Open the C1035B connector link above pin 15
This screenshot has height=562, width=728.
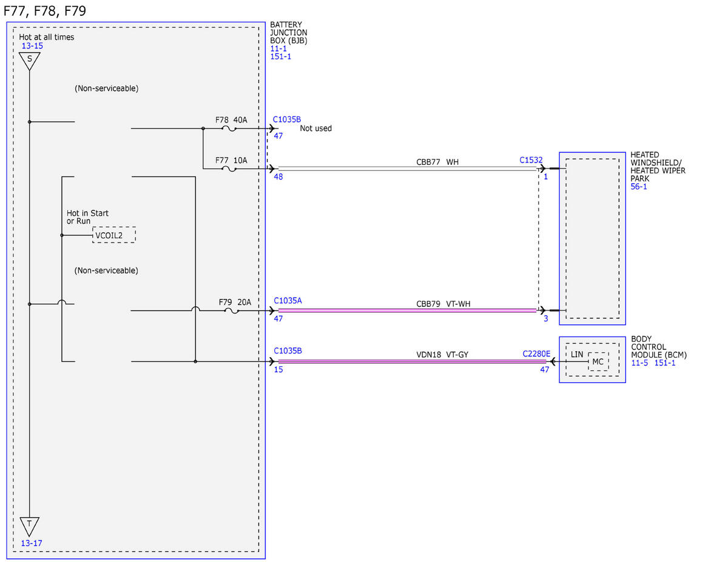click(x=288, y=350)
